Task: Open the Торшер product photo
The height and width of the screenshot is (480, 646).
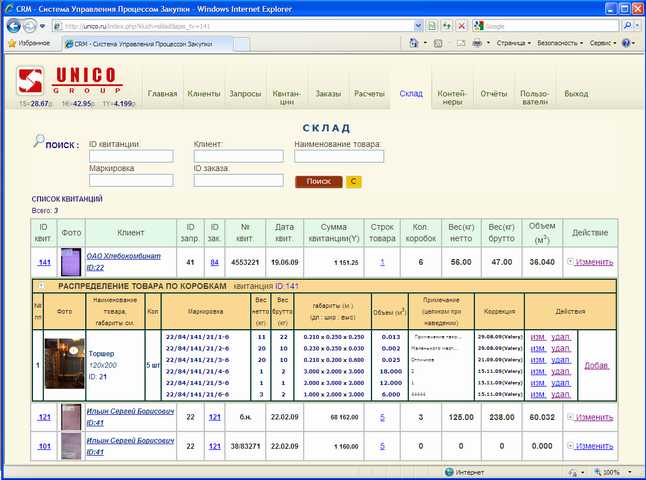Action: point(64,363)
